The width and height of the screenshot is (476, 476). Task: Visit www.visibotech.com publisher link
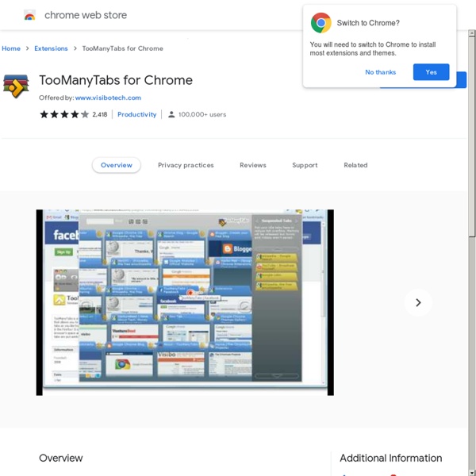coord(108,98)
